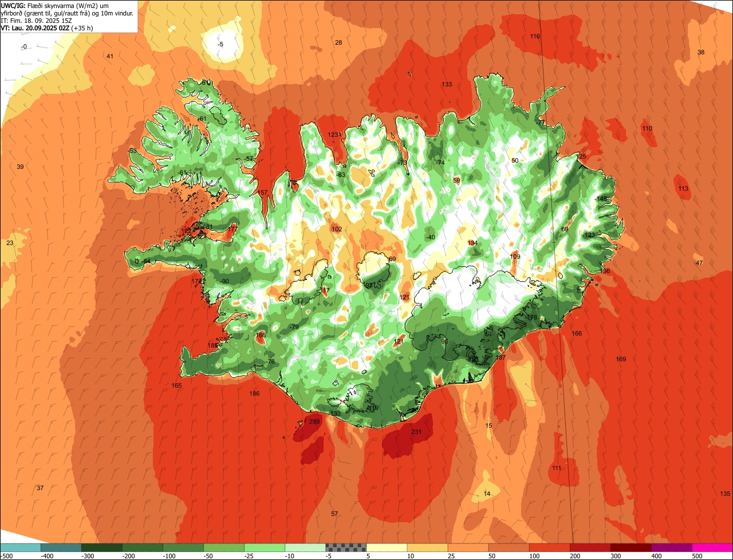Select the map value 102 in central Iceland
This screenshot has width=733, height=560.
pyautogui.click(x=337, y=229)
